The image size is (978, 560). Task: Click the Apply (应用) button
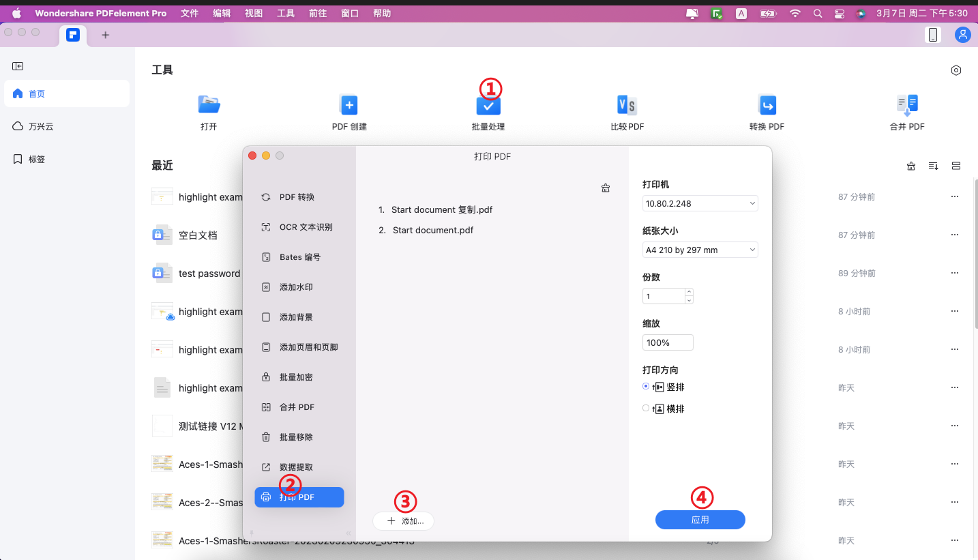[x=700, y=520]
